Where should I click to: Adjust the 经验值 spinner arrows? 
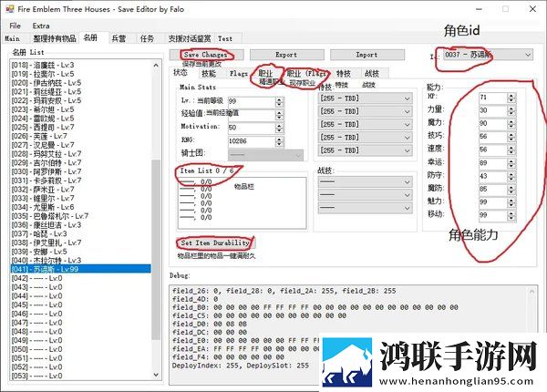point(279,115)
